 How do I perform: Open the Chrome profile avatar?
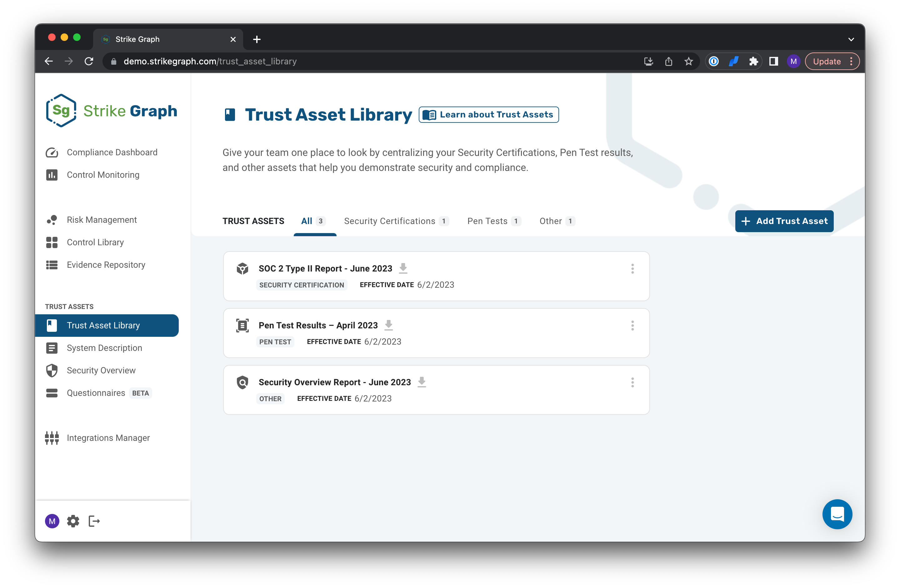coord(793,61)
